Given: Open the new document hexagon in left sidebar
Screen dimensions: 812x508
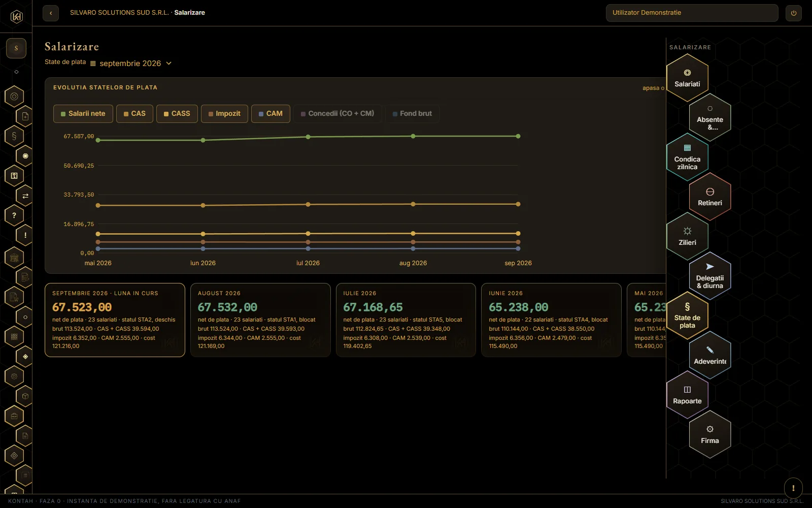Looking at the screenshot, I should (25, 116).
